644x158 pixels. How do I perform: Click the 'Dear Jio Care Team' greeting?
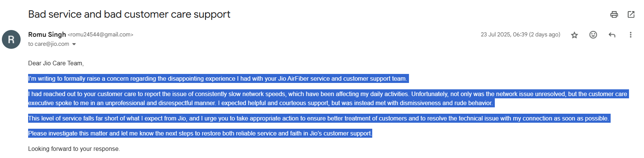56,63
